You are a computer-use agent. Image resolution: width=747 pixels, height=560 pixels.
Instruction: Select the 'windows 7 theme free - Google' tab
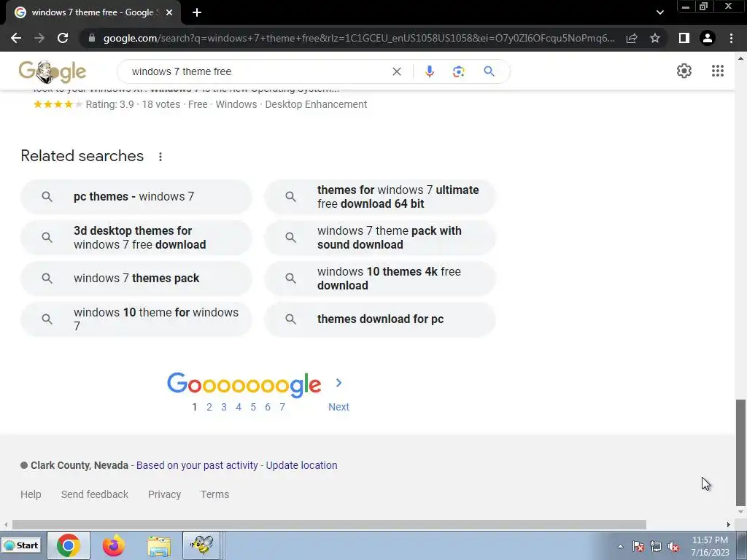[x=93, y=12]
